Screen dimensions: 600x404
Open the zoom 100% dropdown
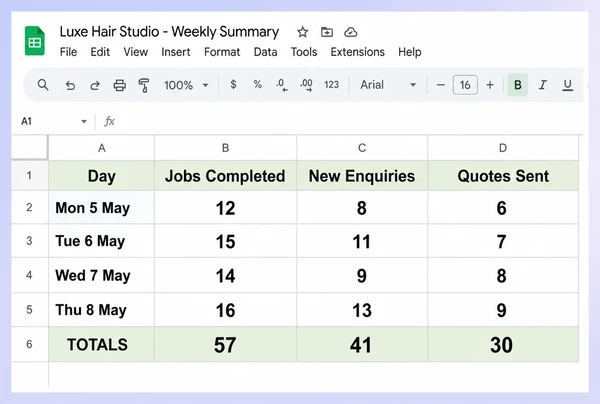pyautogui.click(x=186, y=85)
